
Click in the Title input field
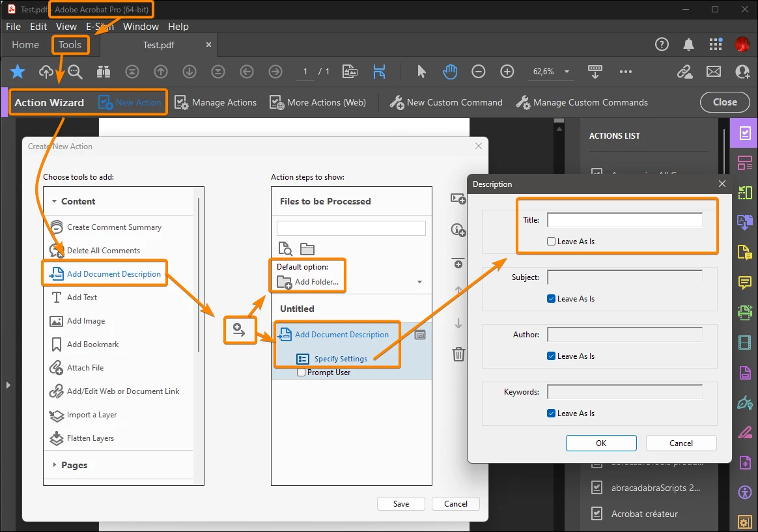point(625,220)
